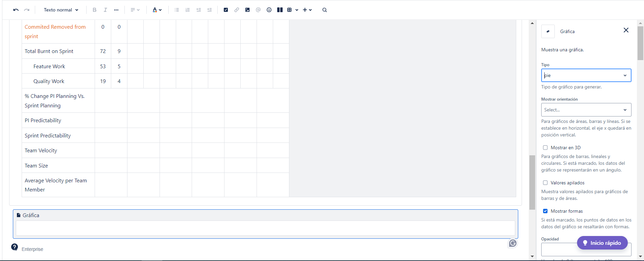The width and height of the screenshot is (644, 261).
Task: Open the table options arrow
Action: pyautogui.click(x=297, y=10)
